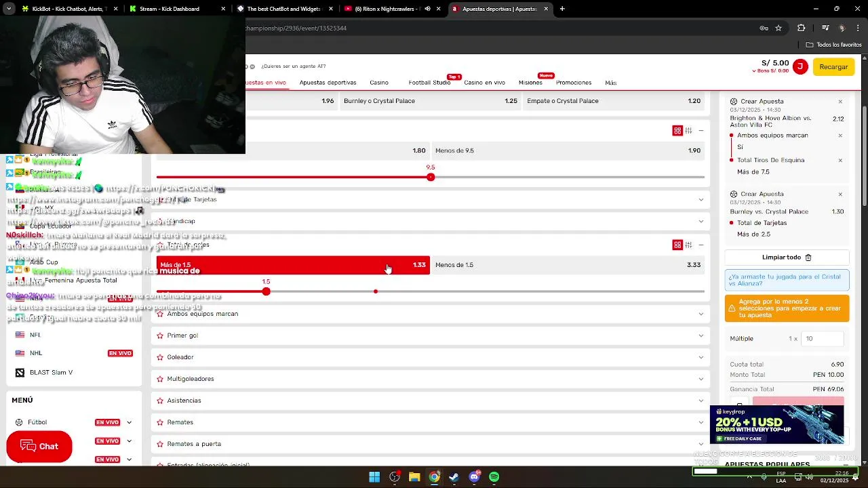
Task: Open the Chrome three-dot menu
Action: (857, 28)
